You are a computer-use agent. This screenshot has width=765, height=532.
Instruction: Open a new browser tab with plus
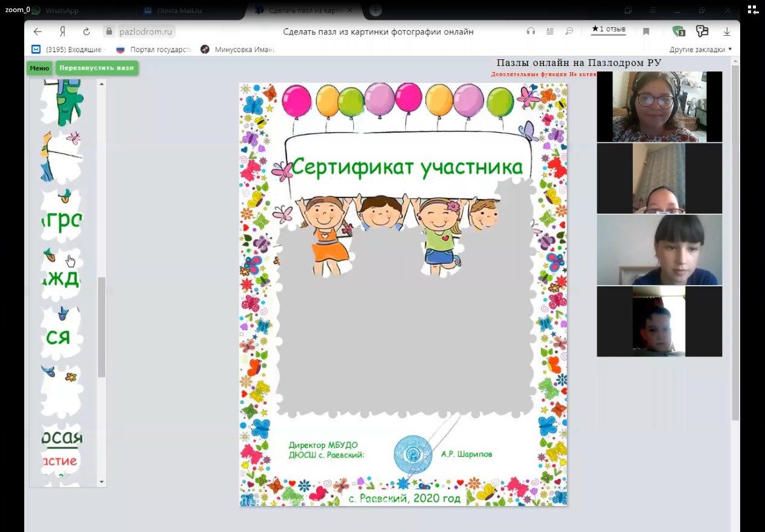click(x=376, y=10)
